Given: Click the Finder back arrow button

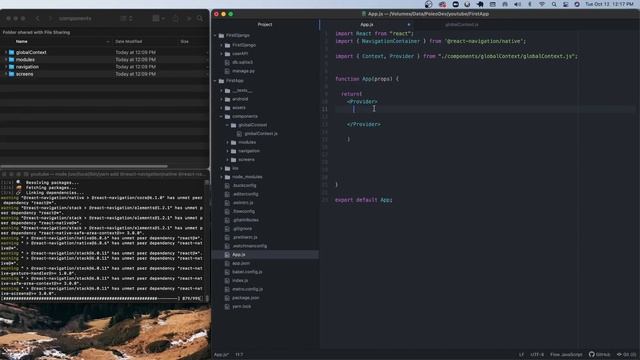Looking at the screenshot, I should 37,18.
